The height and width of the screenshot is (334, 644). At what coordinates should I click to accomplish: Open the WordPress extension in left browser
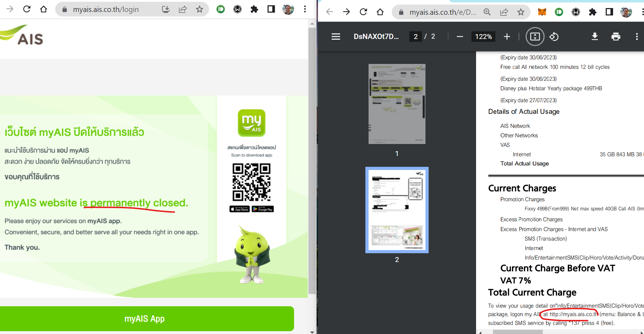(x=238, y=9)
